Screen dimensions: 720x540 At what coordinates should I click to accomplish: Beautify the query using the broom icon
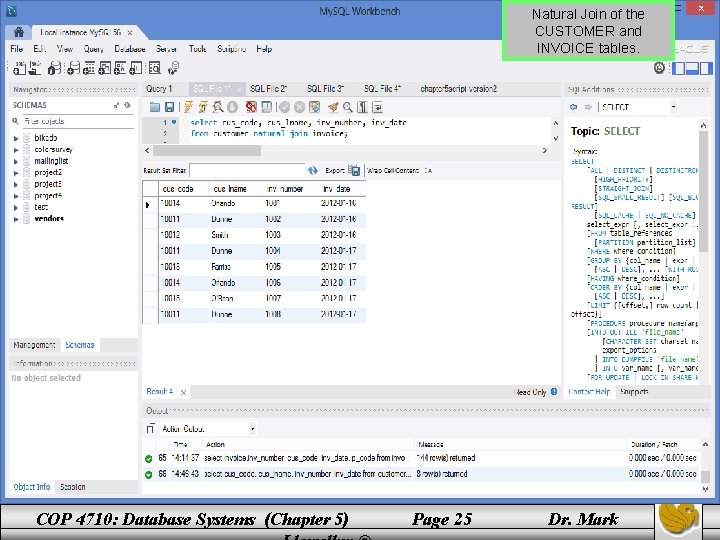tap(333, 107)
